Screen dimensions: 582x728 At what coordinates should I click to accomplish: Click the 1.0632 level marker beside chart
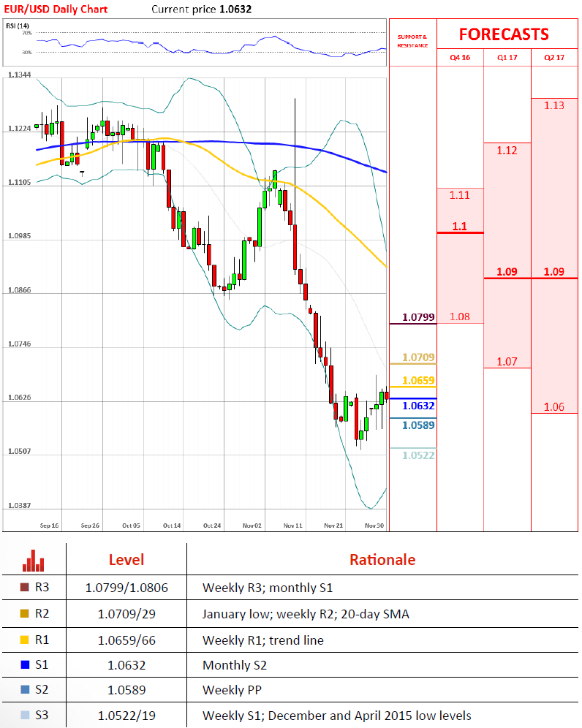pos(418,406)
